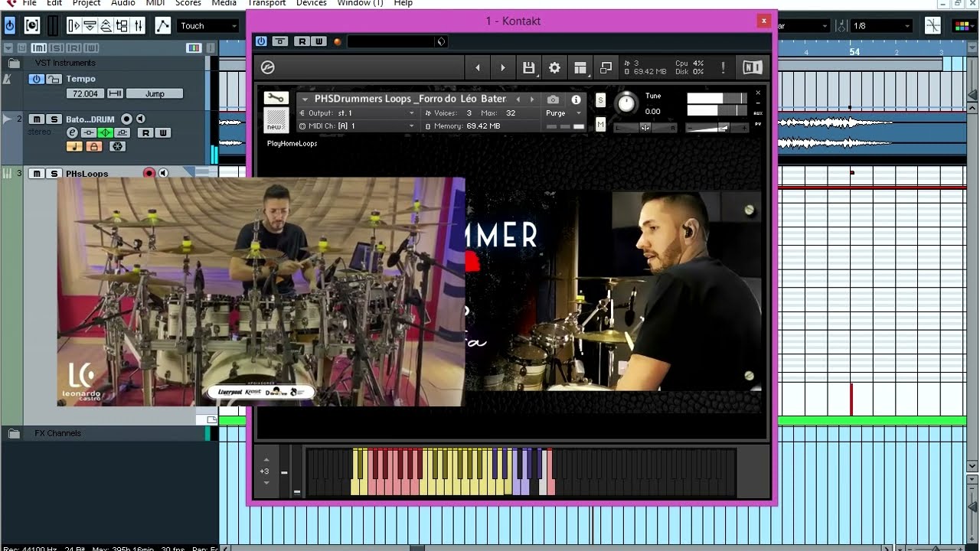Click the tempo Jump button
This screenshot has width=980, height=551.
pyautogui.click(x=155, y=93)
